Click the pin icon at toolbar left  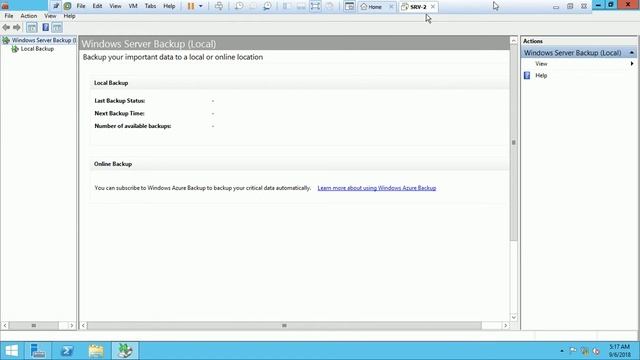[x=56, y=6]
